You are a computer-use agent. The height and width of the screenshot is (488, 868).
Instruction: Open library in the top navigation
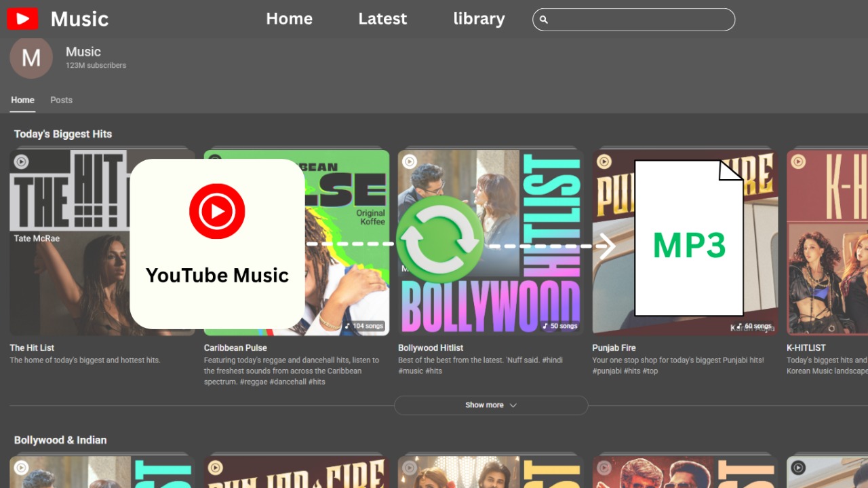[x=479, y=19]
